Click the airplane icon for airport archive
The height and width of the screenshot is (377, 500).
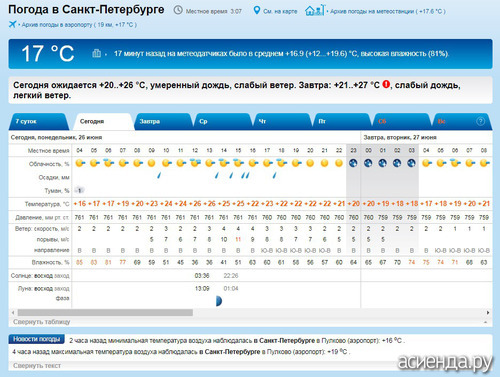(12, 24)
